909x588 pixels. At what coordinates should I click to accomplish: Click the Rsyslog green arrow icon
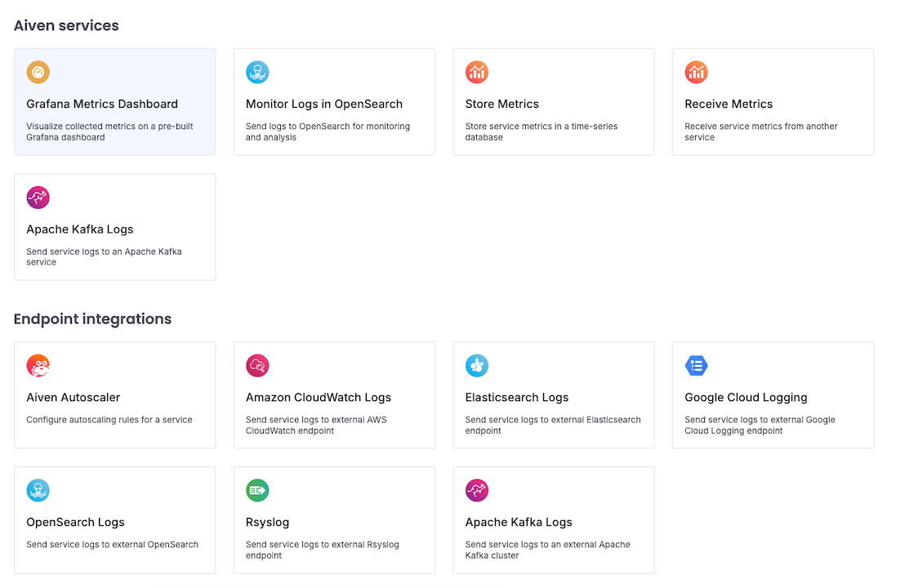[257, 490]
